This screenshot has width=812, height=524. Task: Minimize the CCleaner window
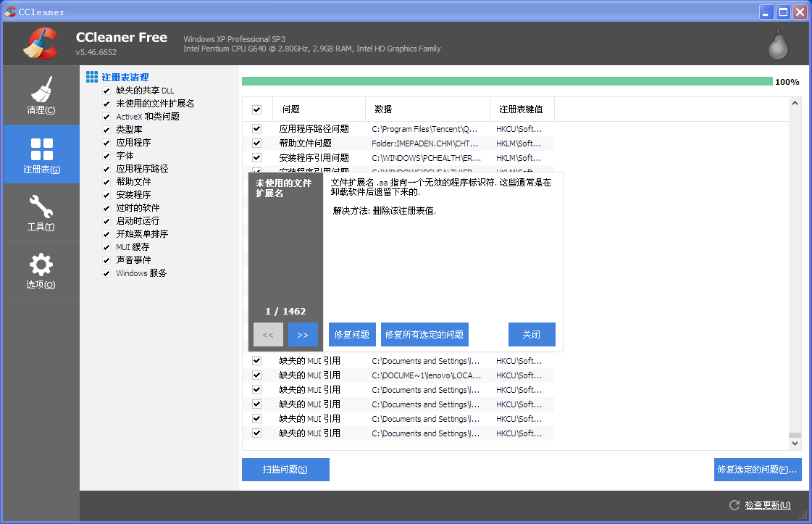(766, 12)
